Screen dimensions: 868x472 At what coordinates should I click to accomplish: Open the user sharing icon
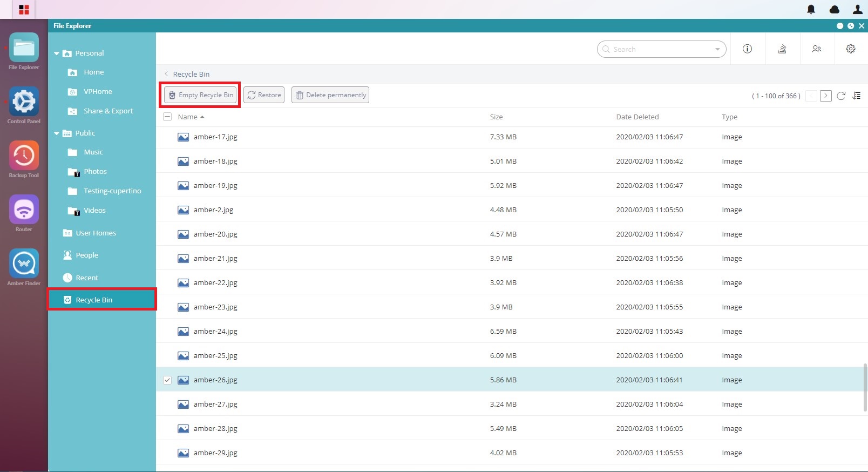tap(817, 49)
